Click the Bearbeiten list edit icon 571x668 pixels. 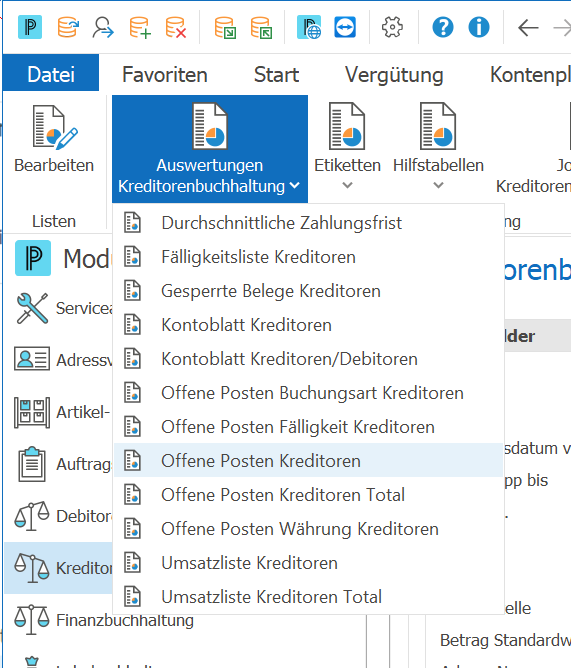55,127
